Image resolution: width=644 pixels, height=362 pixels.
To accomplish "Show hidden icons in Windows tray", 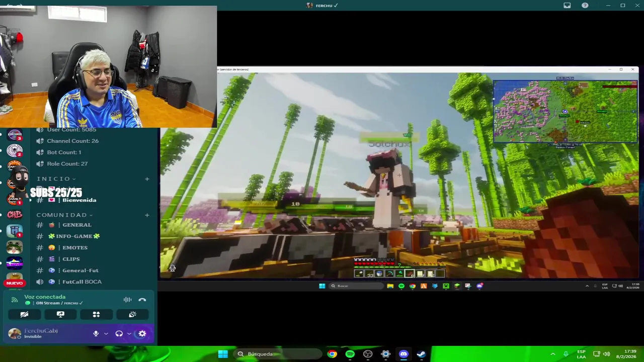I will [553, 354].
